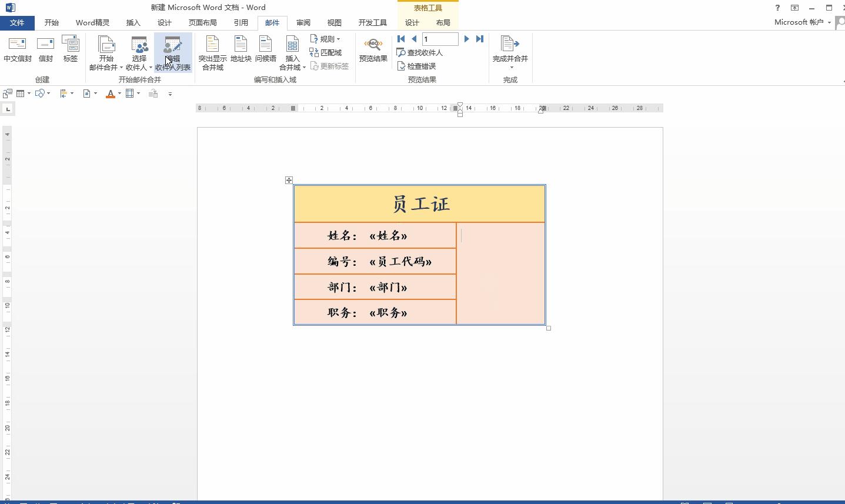Click the 问候语 (Greeting Line) icon

click(x=265, y=52)
